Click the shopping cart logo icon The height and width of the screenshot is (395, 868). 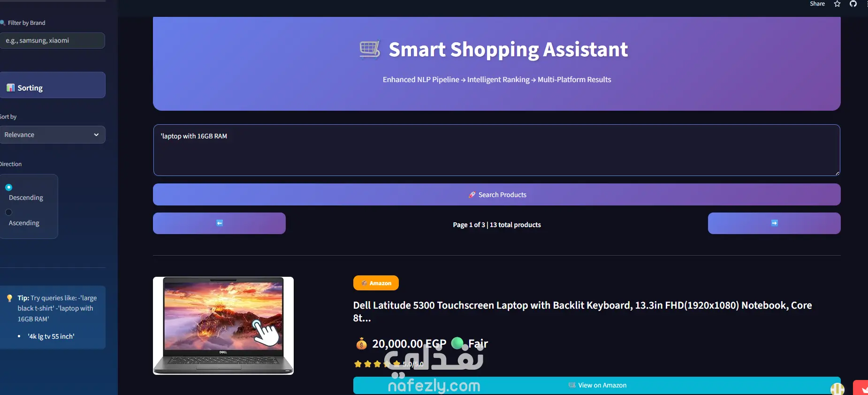(x=370, y=49)
